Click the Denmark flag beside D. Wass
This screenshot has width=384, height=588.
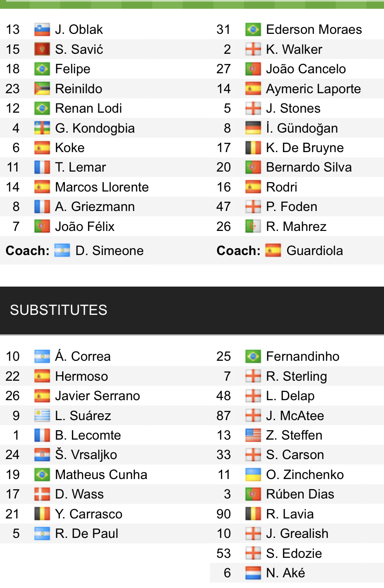click(42, 494)
